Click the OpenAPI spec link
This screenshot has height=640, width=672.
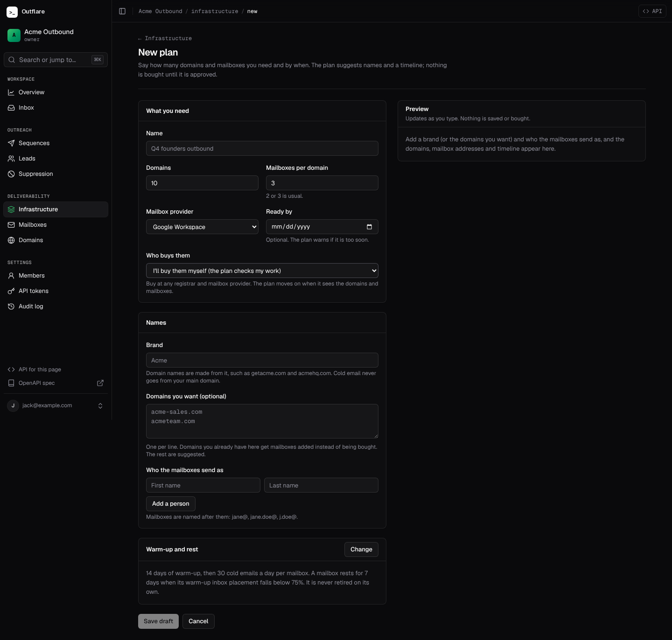(x=56, y=383)
